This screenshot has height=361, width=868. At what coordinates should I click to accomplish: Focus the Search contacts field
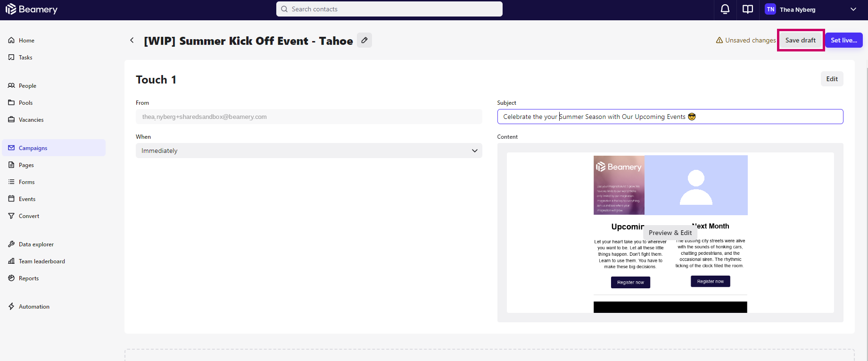(x=389, y=9)
